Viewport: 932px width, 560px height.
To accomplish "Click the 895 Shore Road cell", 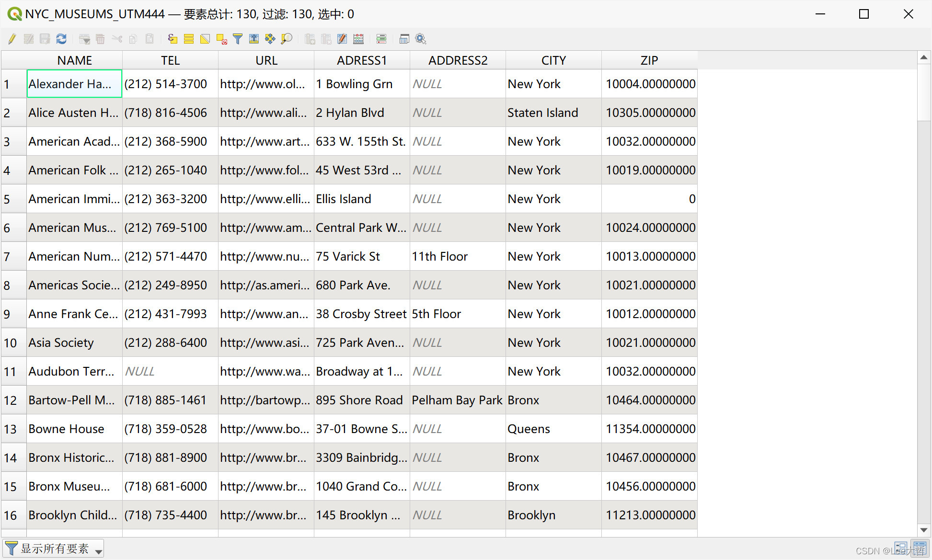I will pyautogui.click(x=362, y=400).
